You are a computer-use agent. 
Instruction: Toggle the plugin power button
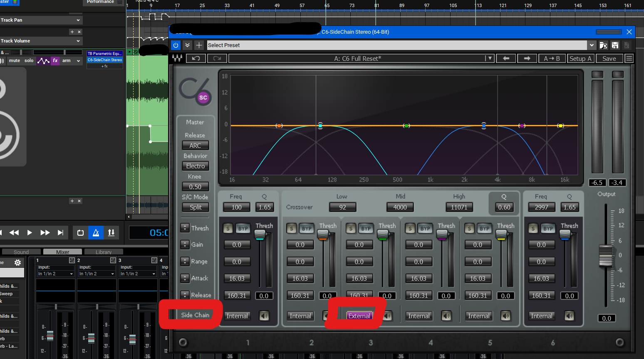176,45
